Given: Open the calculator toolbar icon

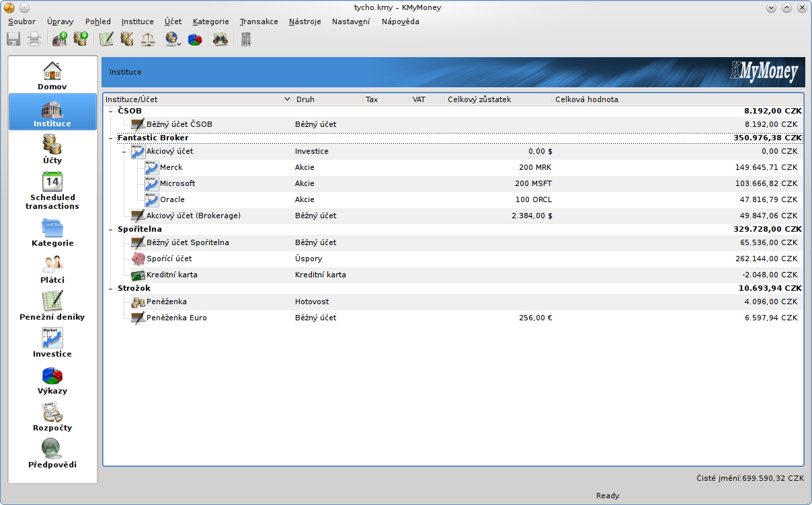Looking at the screenshot, I should coord(245,39).
